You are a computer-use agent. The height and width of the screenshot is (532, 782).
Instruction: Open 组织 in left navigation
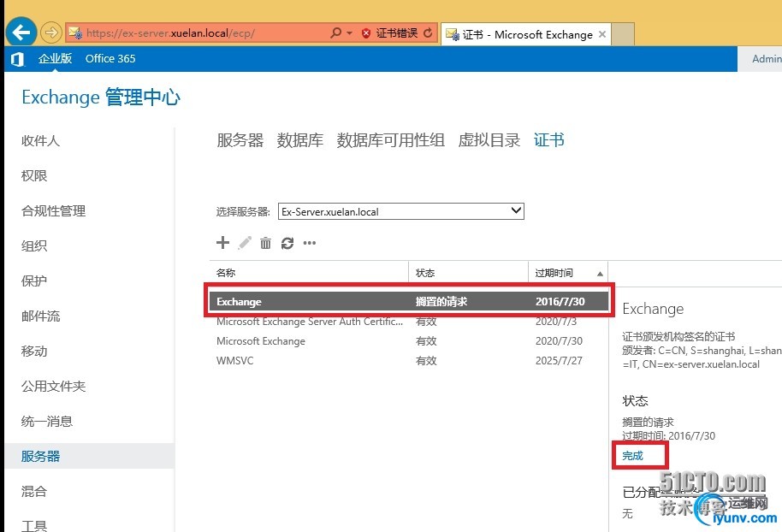point(34,245)
